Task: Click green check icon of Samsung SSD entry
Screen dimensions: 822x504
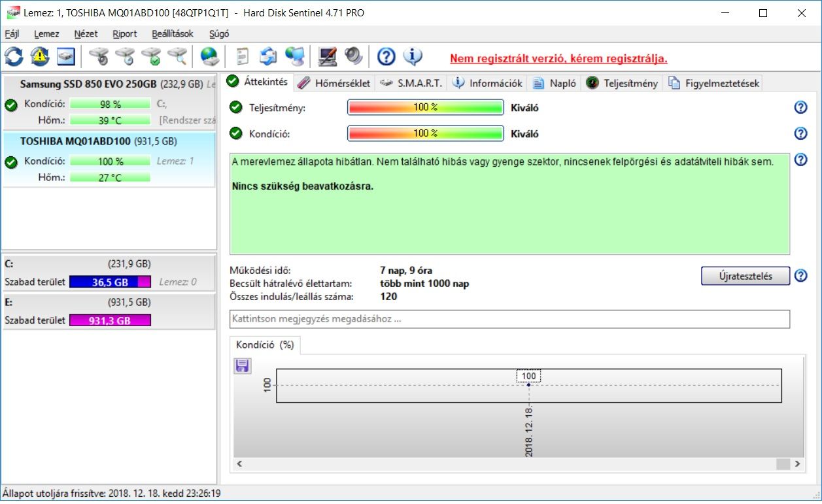Action: point(10,105)
